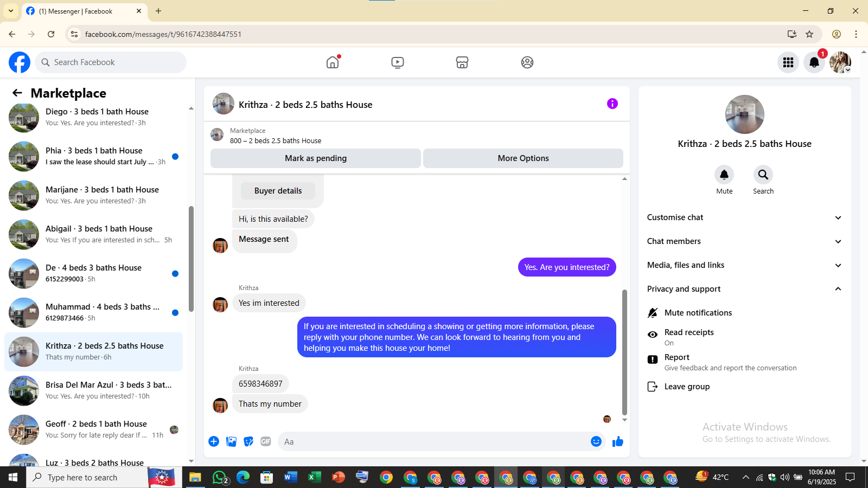Click the Aa message input box
Screen dimensions: 868x488
pyautogui.click(x=434, y=441)
